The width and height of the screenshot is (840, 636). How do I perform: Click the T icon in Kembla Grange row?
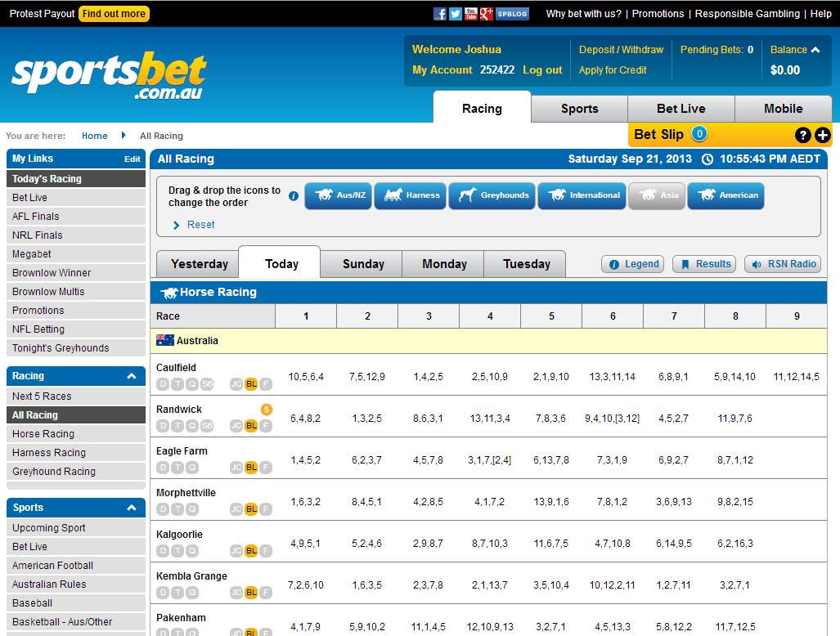point(177,593)
